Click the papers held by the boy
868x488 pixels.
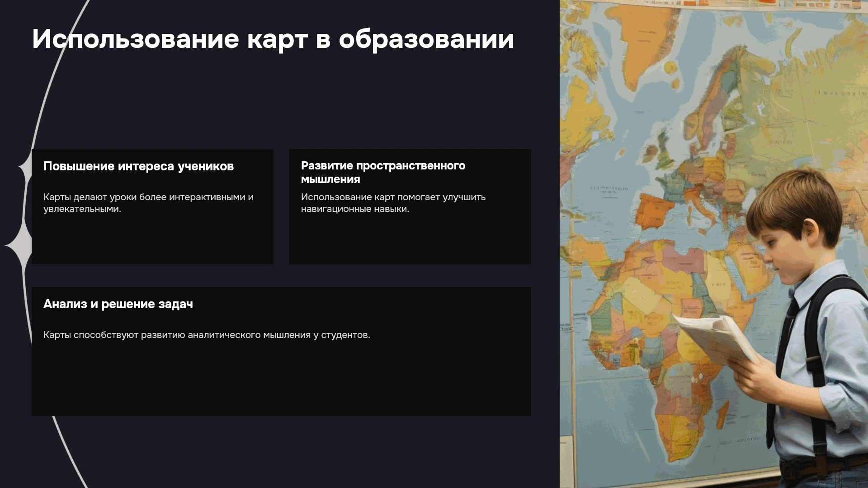[x=714, y=337]
